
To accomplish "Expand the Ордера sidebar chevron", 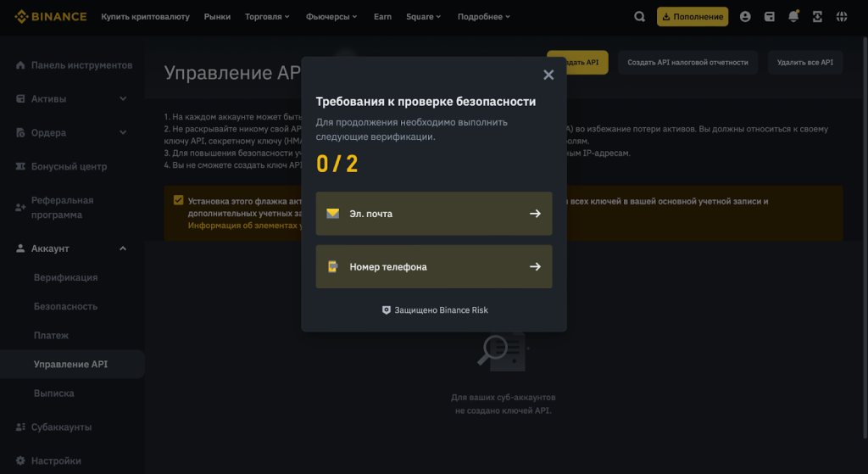I will (x=123, y=132).
